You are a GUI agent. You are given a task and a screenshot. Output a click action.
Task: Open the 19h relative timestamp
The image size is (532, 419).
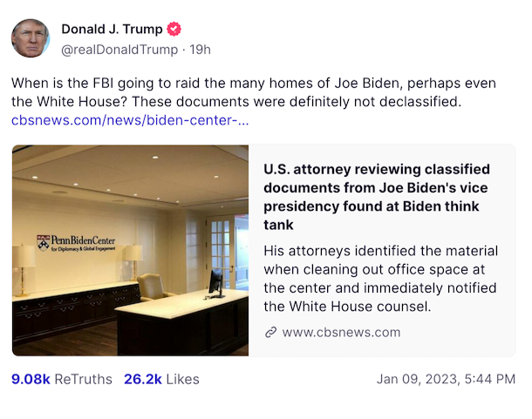pos(200,50)
